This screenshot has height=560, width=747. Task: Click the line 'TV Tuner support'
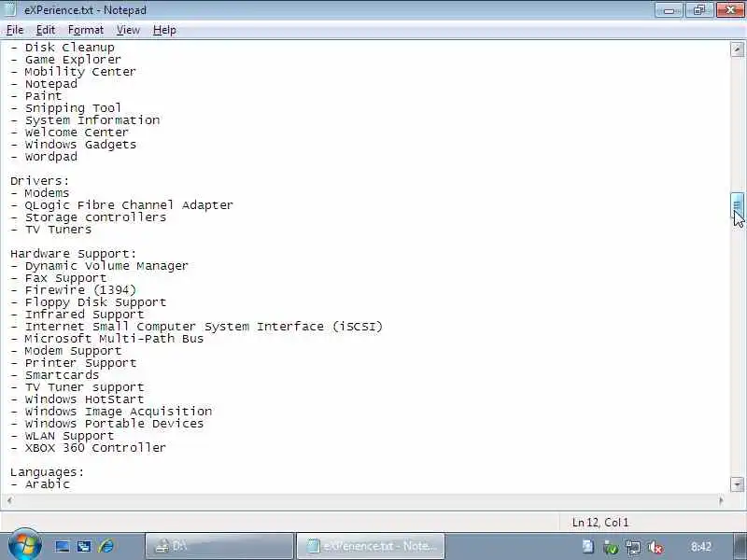click(x=78, y=387)
